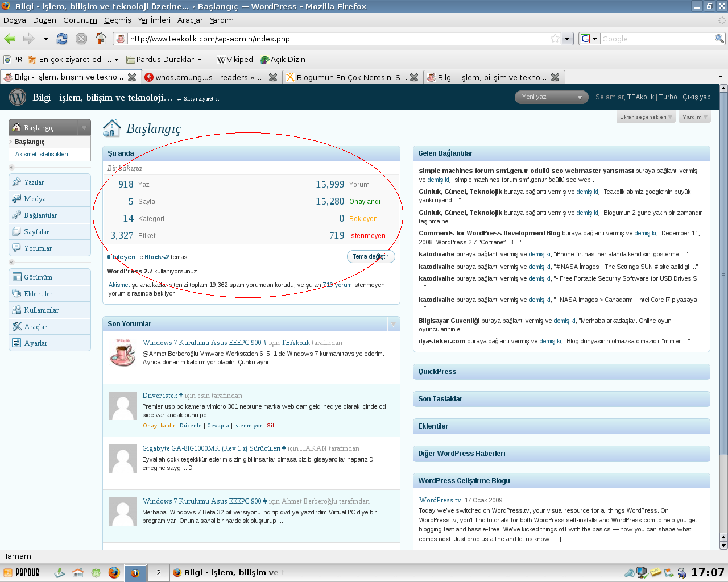The height and width of the screenshot is (582, 728).
Task: Click the Sil action under Driver istek
Action: [x=271, y=425]
